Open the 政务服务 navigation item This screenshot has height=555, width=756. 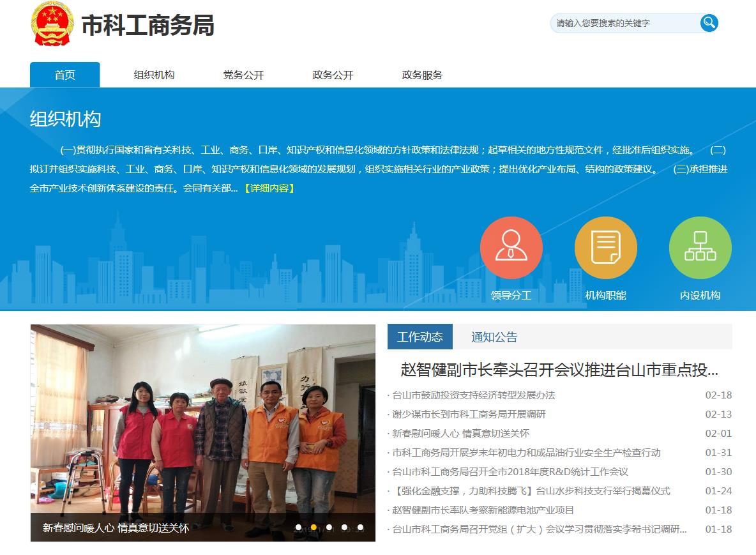(x=422, y=75)
